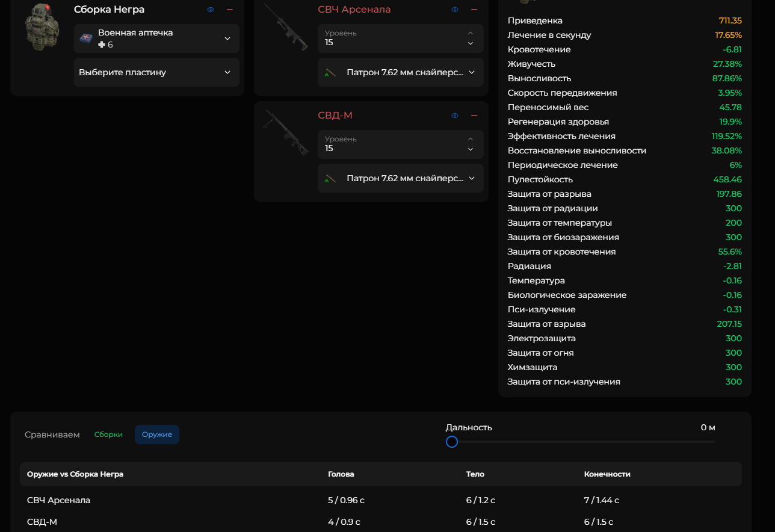Switch to the Сборки comparison tab

108,435
